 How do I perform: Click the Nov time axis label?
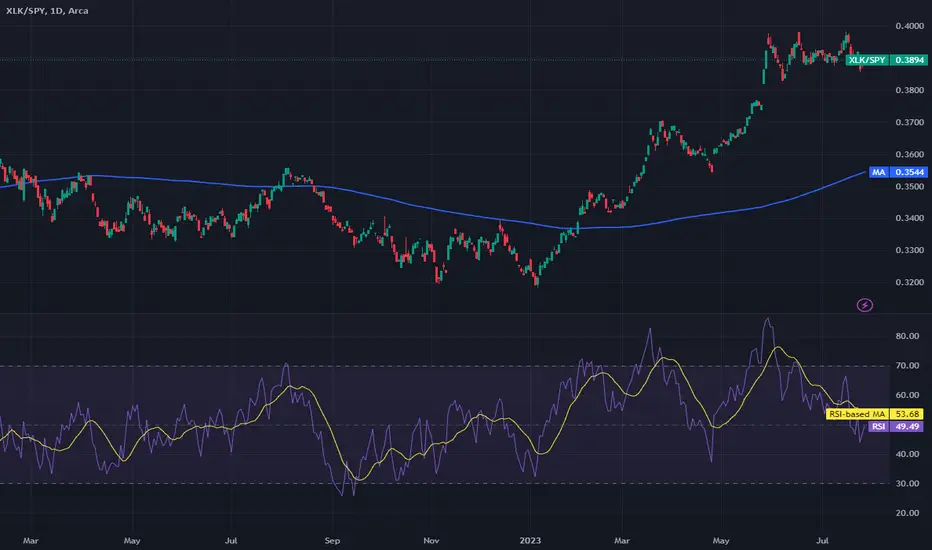[x=431, y=540]
